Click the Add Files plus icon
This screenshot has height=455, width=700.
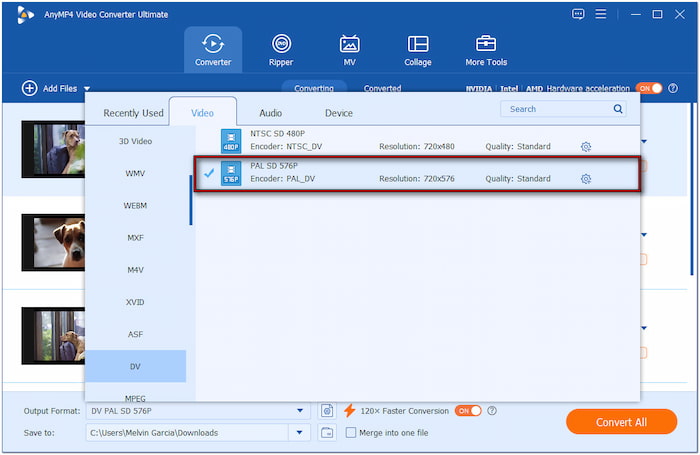[x=29, y=88]
